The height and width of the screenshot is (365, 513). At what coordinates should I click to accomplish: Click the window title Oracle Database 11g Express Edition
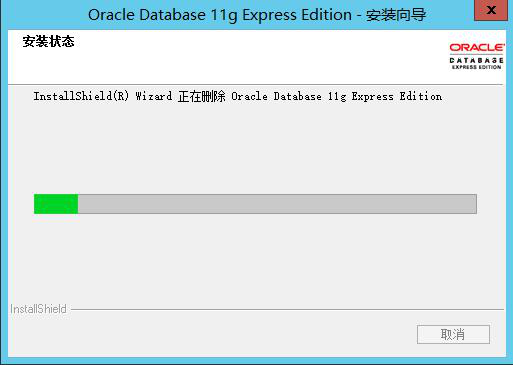[220, 15]
